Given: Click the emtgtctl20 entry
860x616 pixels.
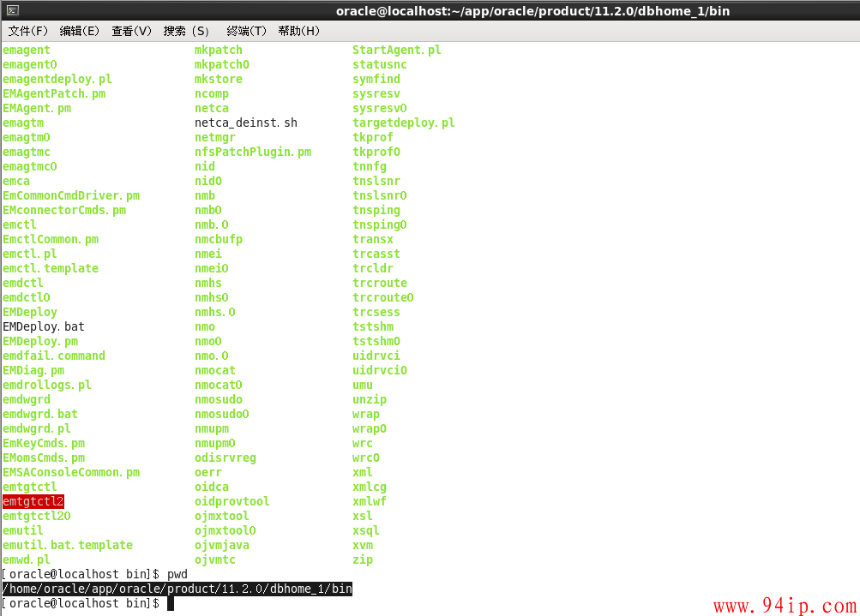Looking at the screenshot, I should 37,517.
